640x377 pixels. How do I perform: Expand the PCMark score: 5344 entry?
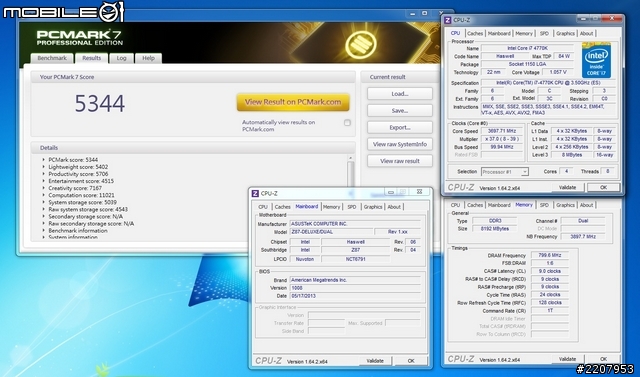pyautogui.click(x=44, y=160)
